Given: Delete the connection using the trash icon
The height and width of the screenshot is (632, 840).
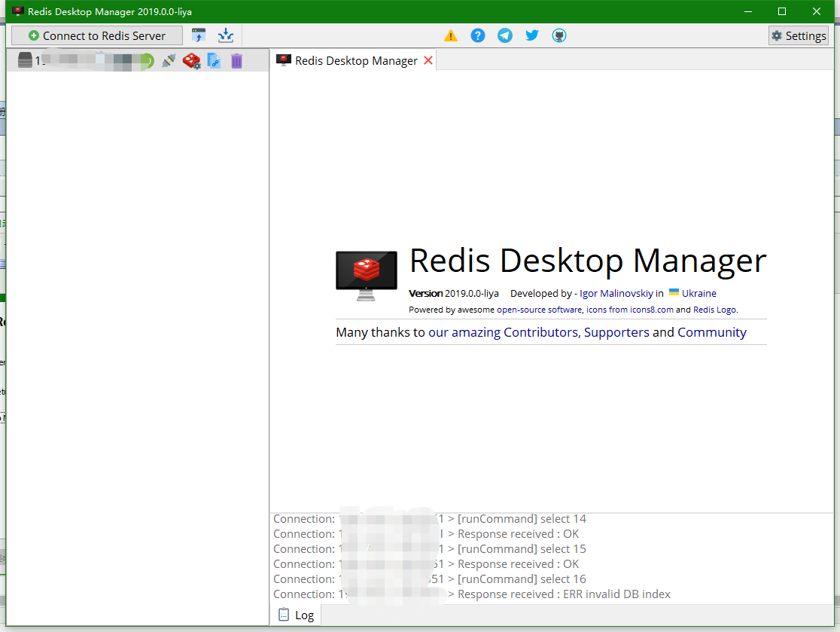Looking at the screenshot, I should 236,60.
